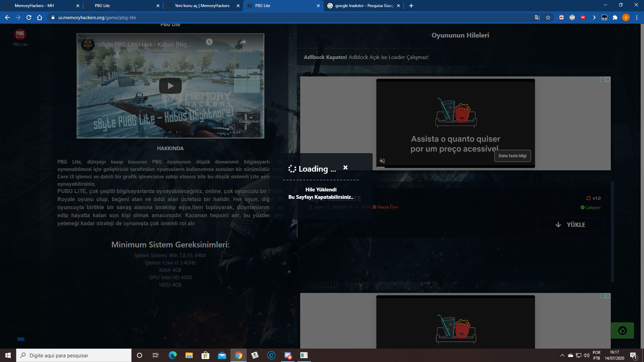Close the bottom advertisement with its X
The width and height of the screenshot is (644, 362).
click(x=608, y=296)
